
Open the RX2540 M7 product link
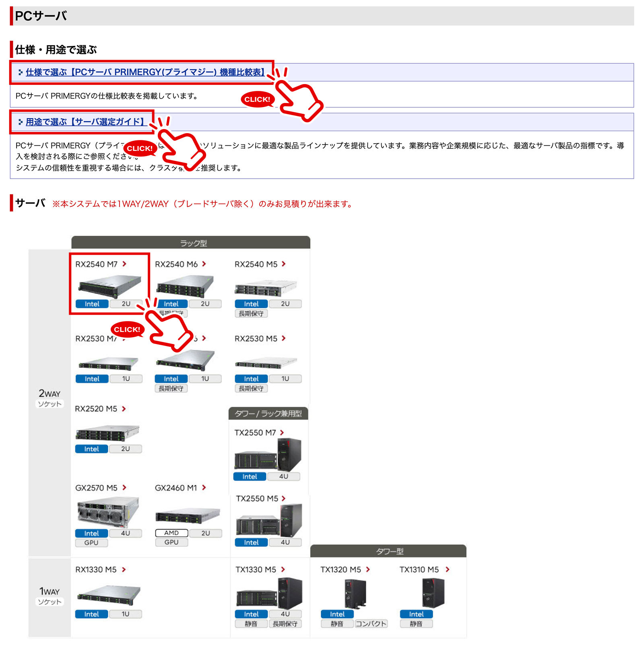point(97,264)
